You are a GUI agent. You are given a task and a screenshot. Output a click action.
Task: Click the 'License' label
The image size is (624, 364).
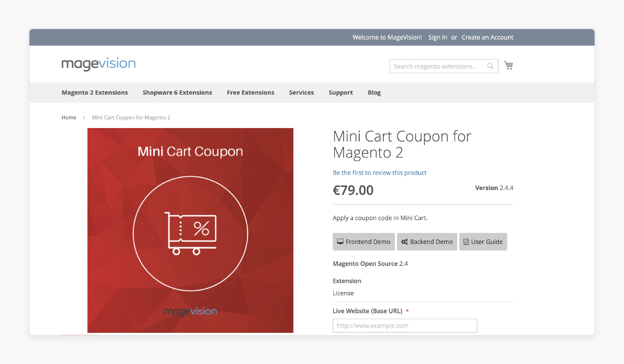pos(343,293)
